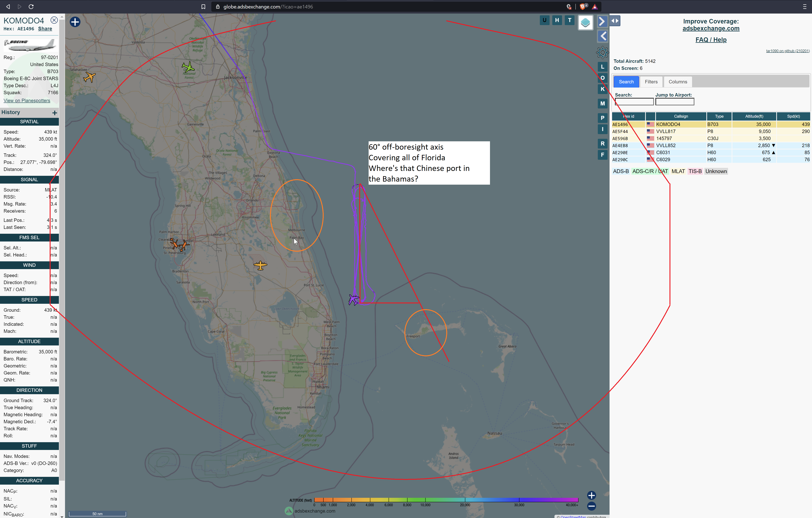Toggle the T map button
Image resolution: width=812 pixels, height=518 pixels.
click(570, 20)
